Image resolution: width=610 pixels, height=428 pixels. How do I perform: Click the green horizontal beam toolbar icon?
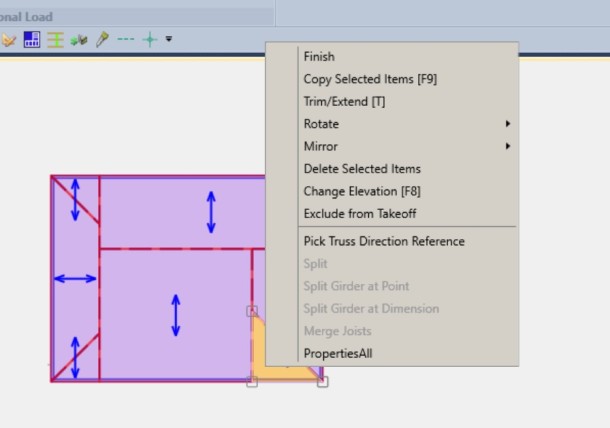[56, 40]
